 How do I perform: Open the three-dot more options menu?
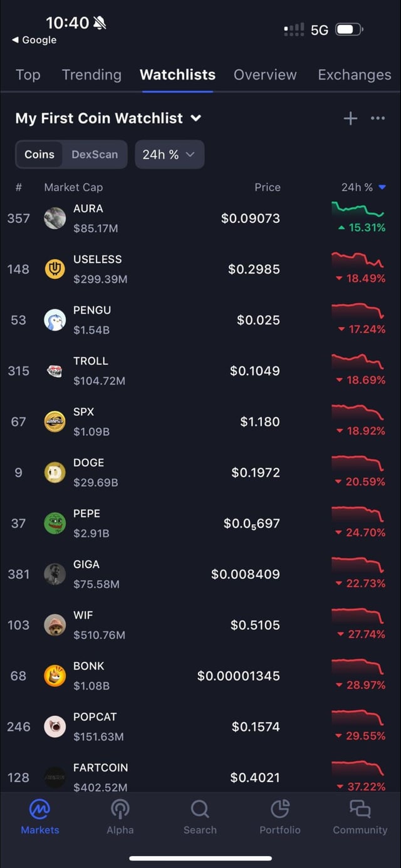[378, 118]
